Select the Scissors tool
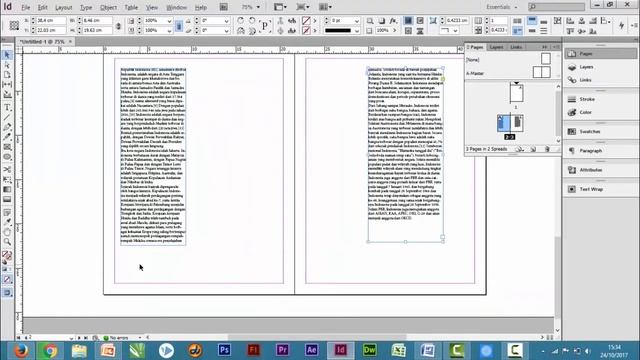This screenshot has height=360, width=640. [x=7, y=169]
